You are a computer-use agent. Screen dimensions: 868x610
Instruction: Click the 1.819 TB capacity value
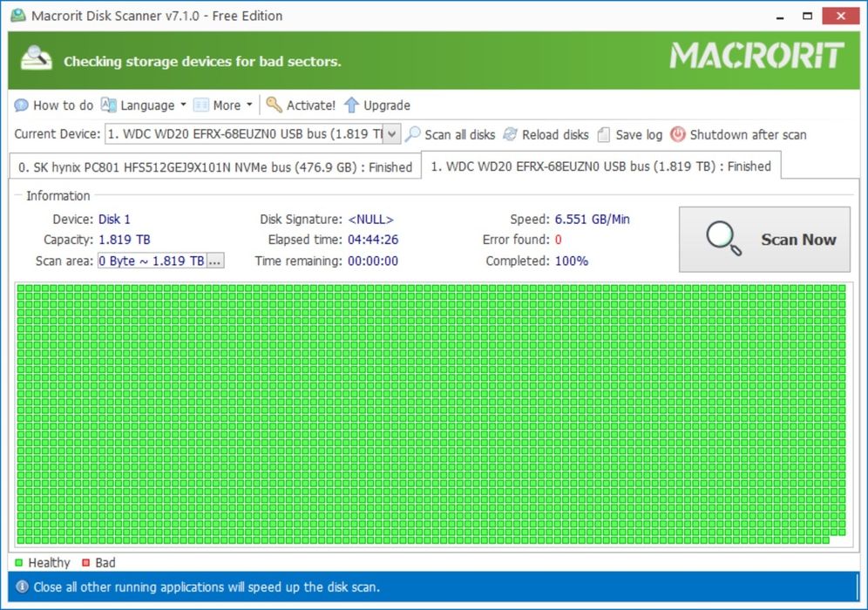click(x=124, y=240)
